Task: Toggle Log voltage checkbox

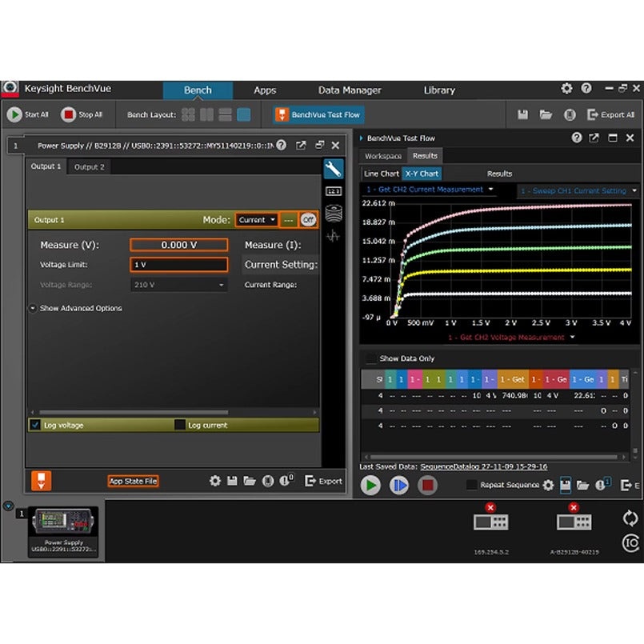Action: [35, 425]
